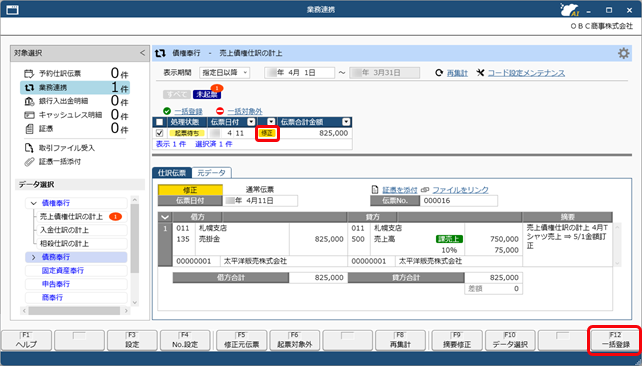
Task: Collapse the 対象選択 panel
Action: tap(142, 53)
